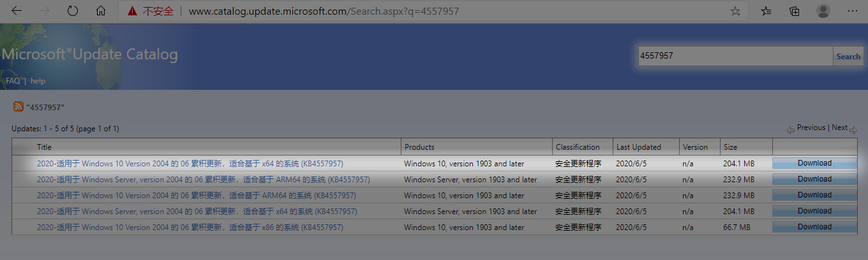Sort by the Size column header
The width and height of the screenshot is (868, 260).
point(730,147)
